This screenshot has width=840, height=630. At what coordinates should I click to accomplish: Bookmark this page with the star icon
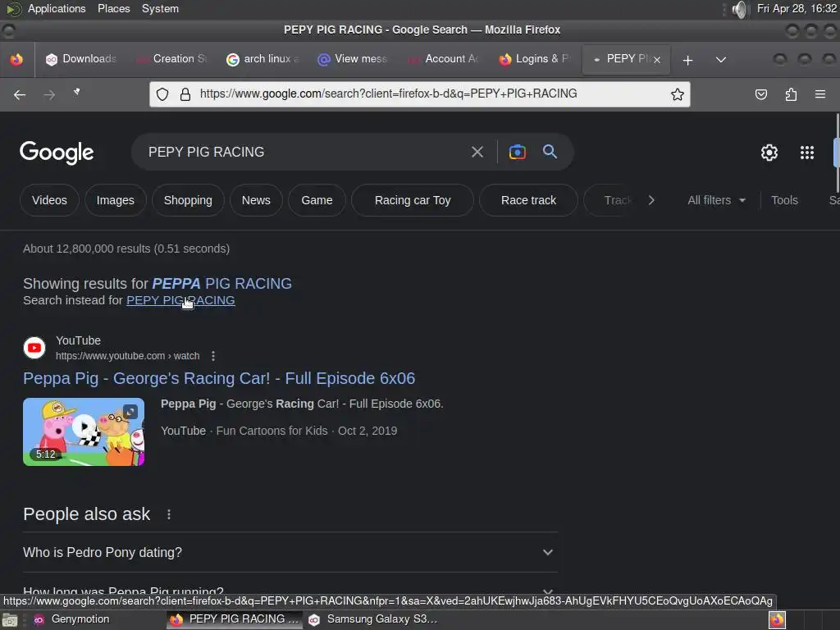click(x=677, y=94)
